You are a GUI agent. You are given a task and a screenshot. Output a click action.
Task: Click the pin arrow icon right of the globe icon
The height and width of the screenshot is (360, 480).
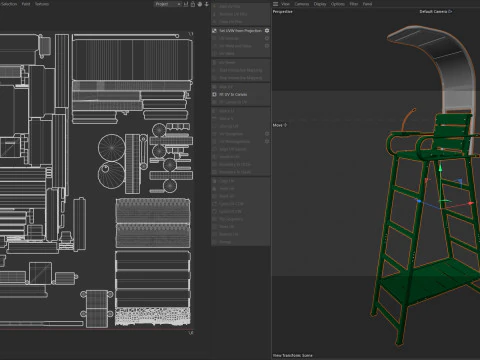(206, 4)
